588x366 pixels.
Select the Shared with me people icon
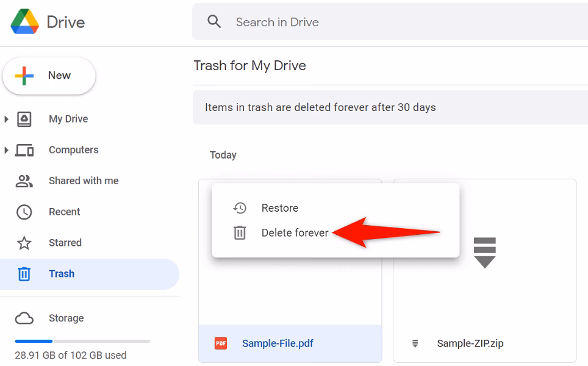click(23, 181)
